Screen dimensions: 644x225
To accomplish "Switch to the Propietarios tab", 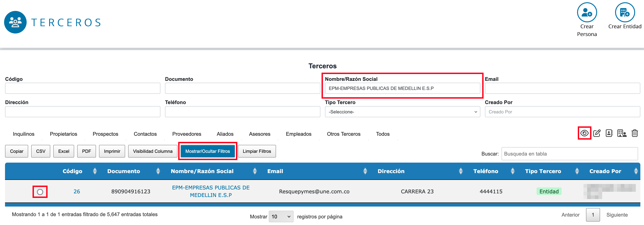I will [x=63, y=134].
